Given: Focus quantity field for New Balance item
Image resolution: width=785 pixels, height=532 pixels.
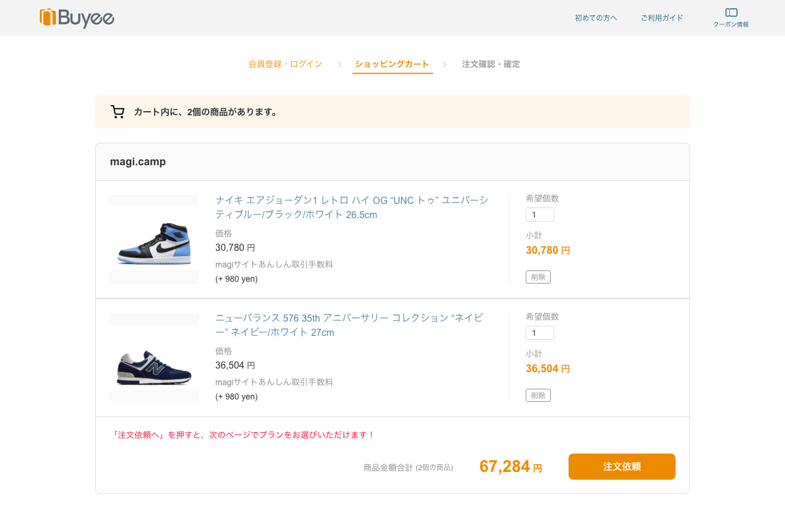Looking at the screenshot, I should 540,333.
